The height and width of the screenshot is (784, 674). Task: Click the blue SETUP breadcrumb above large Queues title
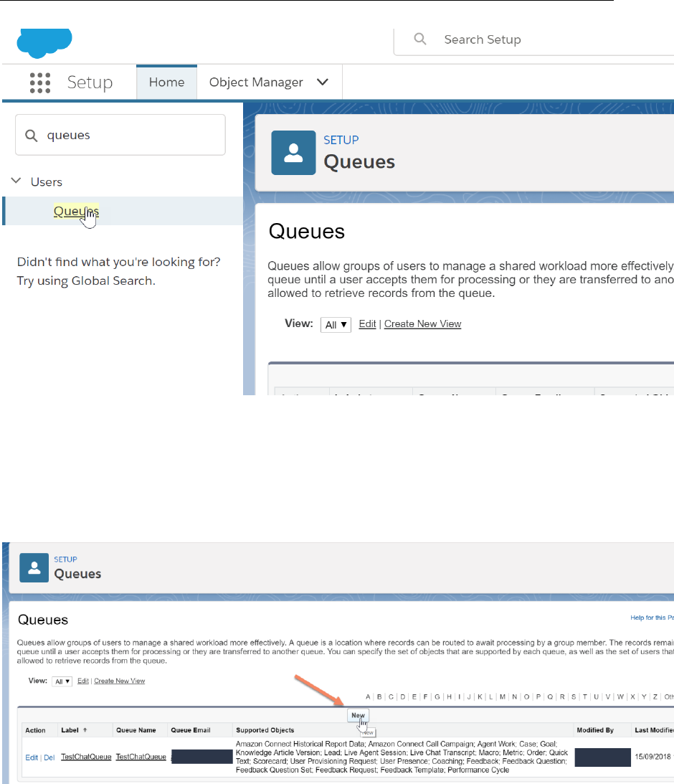click(341, 140)
